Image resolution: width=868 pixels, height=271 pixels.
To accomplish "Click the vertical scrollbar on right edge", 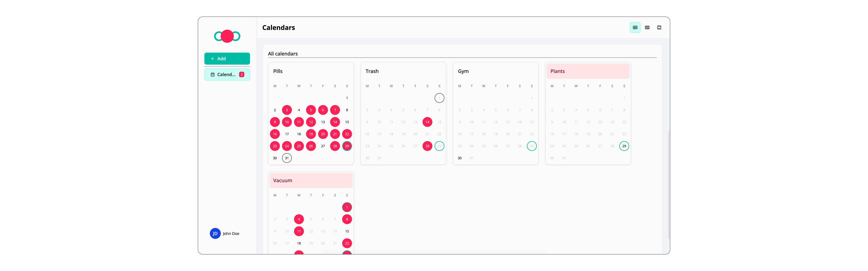I will coord(669,185).
